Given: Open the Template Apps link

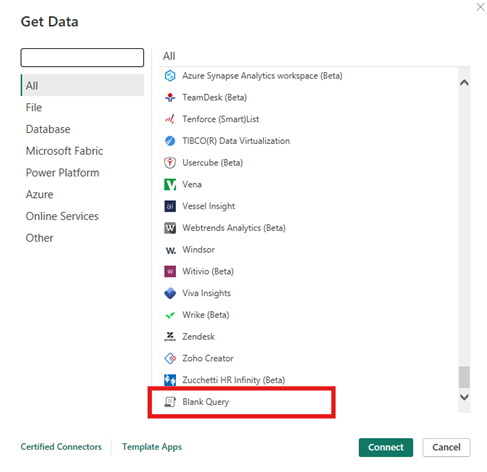Looking at the screenshot, I should coord(152,447).
